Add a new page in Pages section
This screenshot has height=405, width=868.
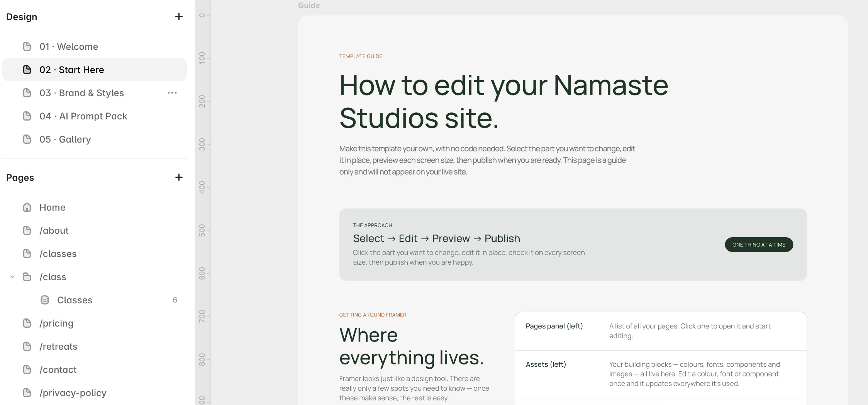click(x=179, y=177)
